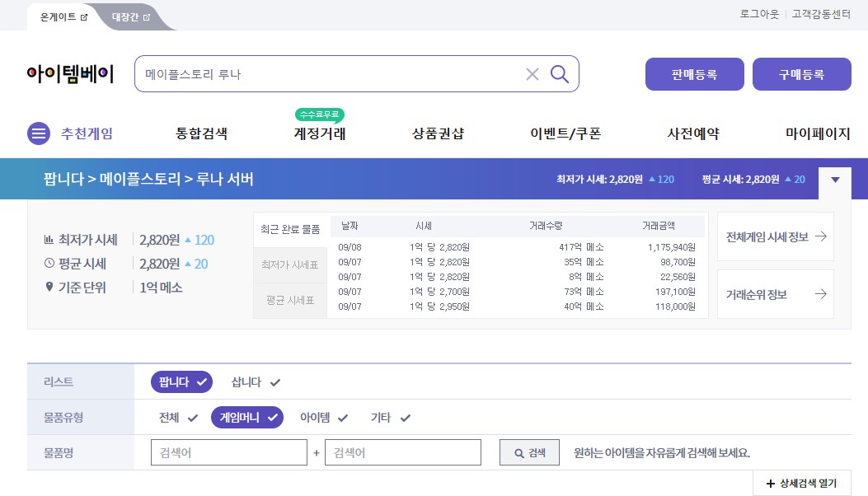Switch to the 대장간 tab
This screenshot has width=868, height=496.
click(x=131, y=17)
